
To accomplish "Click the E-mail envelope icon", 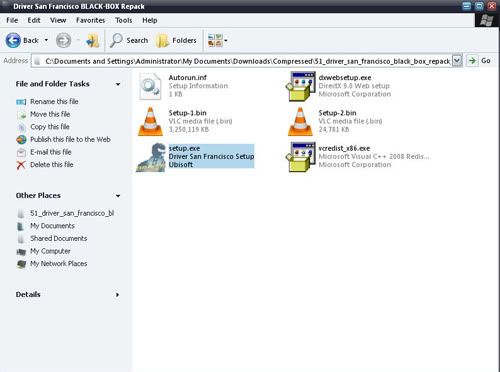I will (21, 152).
